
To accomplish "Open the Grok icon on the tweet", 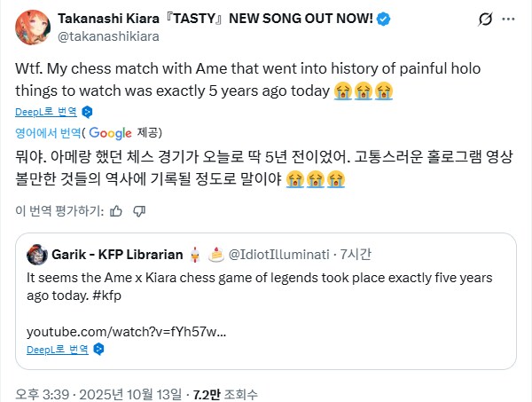I will pos(485,20).
